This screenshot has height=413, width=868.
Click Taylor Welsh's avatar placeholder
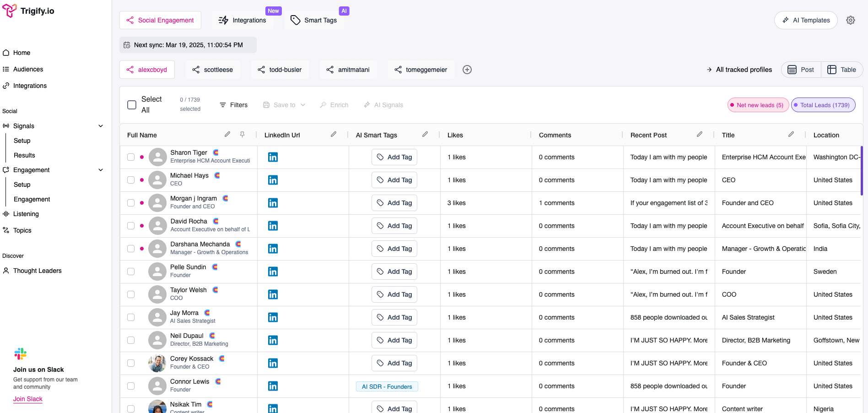[x=157, y=294]
